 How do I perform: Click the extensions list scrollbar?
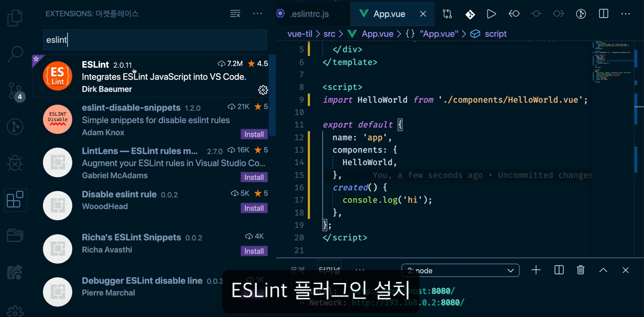click(x=272, y=95)
